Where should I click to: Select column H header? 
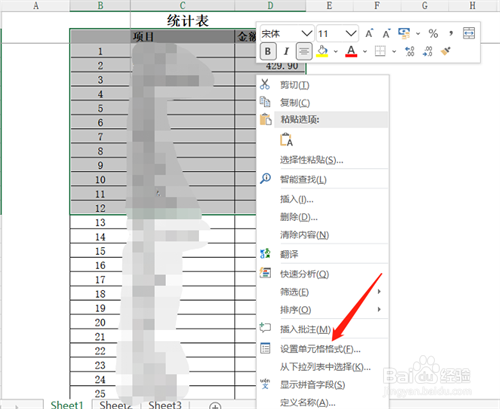(472, 5)
